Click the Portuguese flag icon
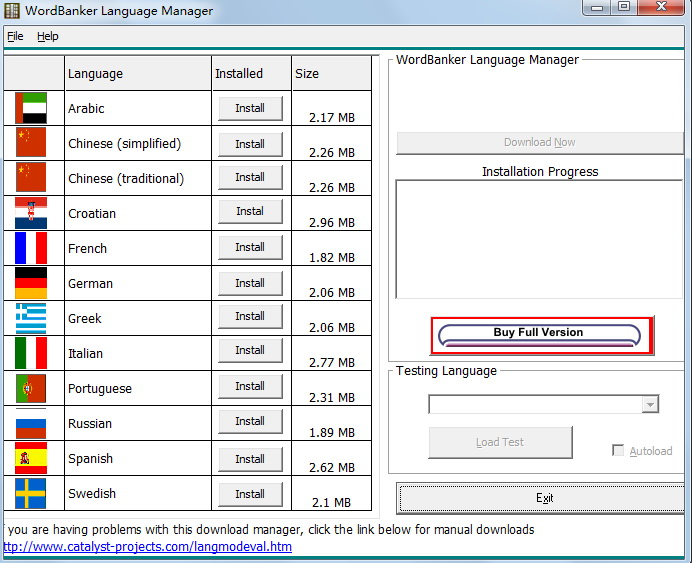The width and height of the screenshot is (692, 563). [31, 388]
